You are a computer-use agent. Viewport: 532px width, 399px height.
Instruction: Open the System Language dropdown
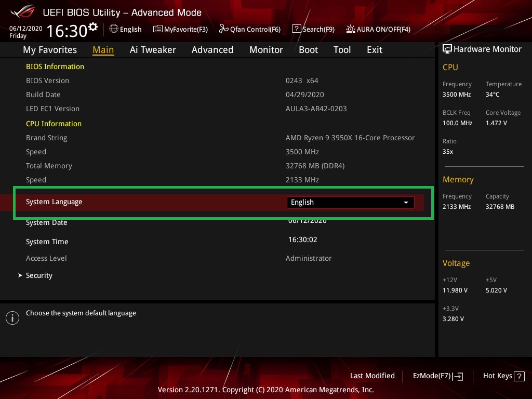350,202
